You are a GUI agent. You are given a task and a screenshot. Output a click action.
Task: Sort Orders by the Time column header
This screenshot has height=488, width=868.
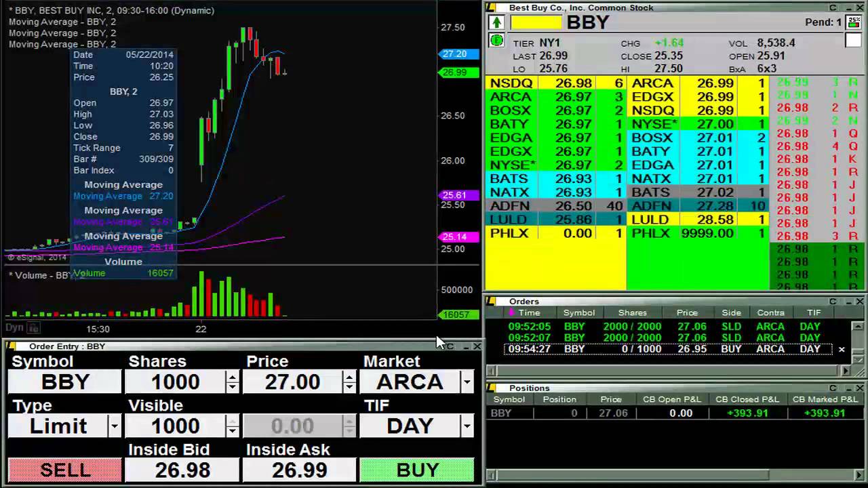pyautogui.click(x=529, y=312)
